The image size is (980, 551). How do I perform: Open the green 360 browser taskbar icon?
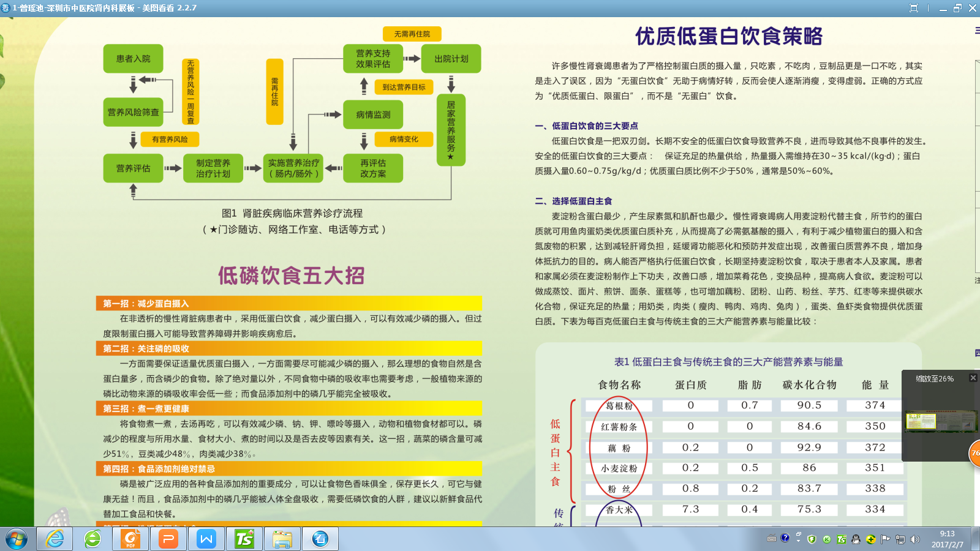[92, 539]
